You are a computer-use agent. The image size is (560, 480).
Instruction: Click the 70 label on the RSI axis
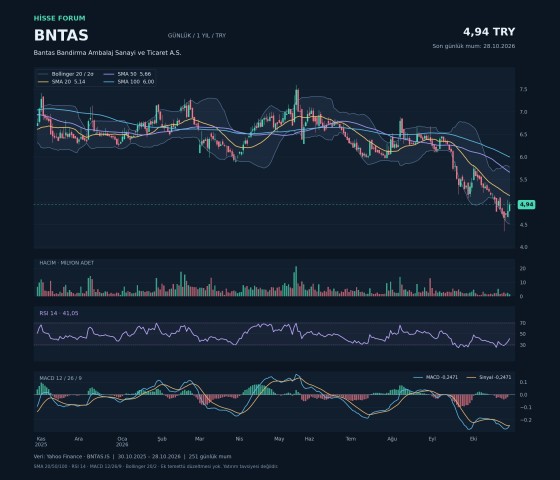(523, 323)
